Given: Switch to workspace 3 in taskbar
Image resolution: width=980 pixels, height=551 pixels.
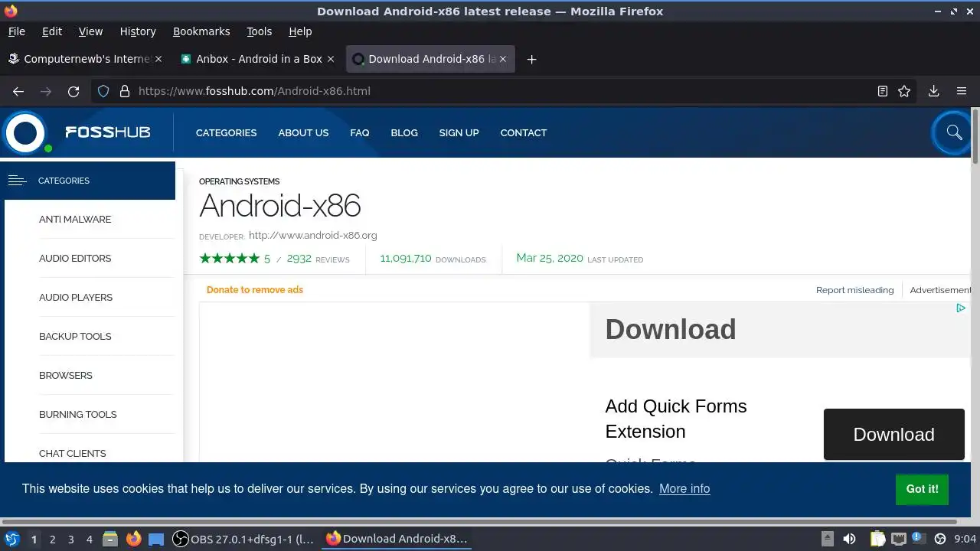Looking at the screenshot, I should click(70, 539).
